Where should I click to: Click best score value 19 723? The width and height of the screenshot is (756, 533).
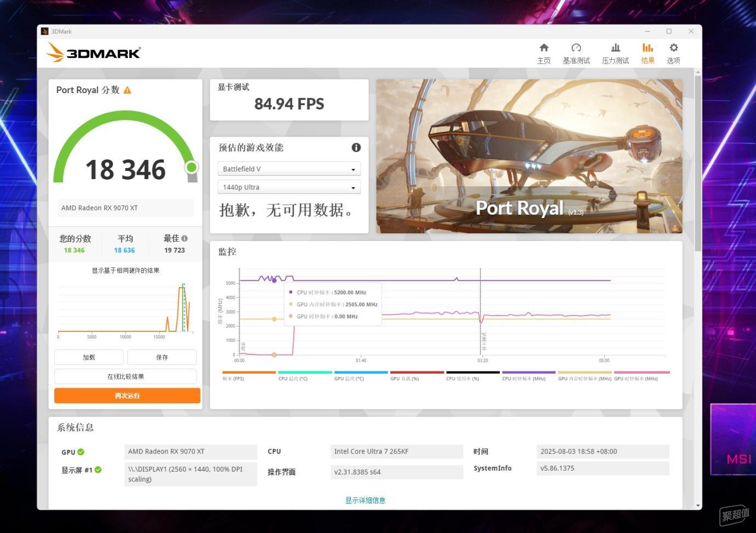click(x=174, y=250)
